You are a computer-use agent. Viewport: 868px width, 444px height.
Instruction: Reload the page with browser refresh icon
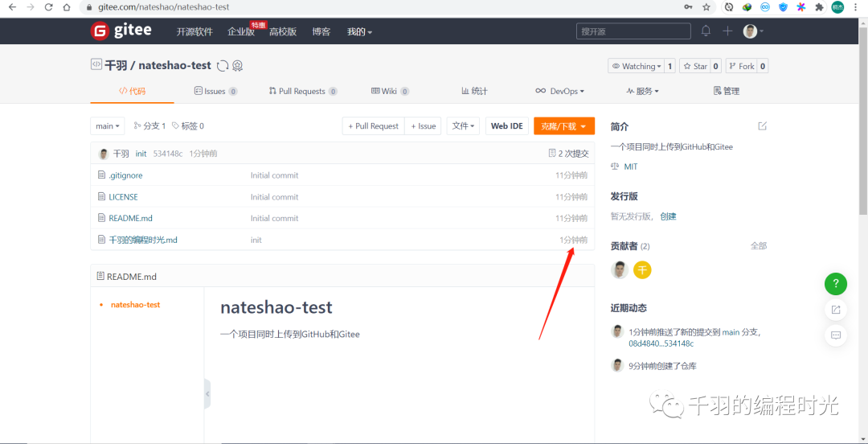click(48, 7)
